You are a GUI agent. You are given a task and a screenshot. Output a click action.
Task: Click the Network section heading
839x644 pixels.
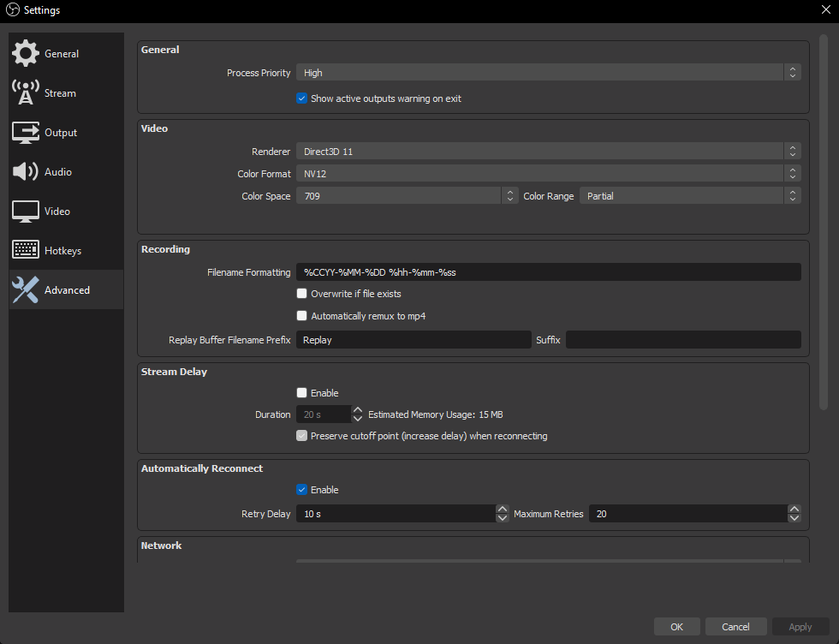click(161, 546)
